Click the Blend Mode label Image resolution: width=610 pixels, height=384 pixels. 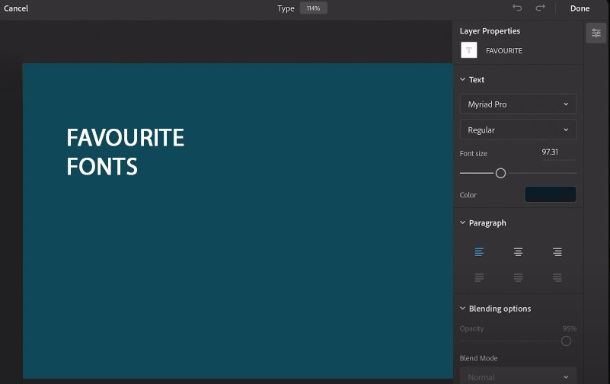pos(479,358)
